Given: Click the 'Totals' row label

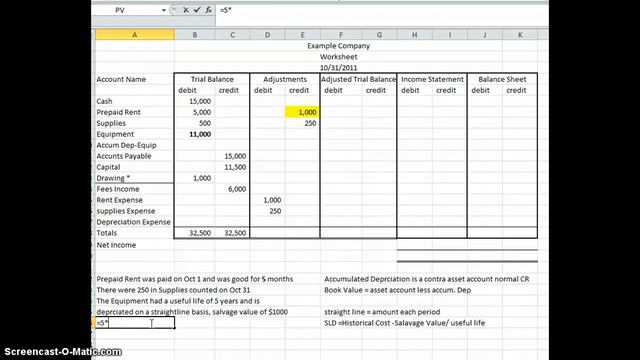Looking at the screenshot, I should pos(107,233).
